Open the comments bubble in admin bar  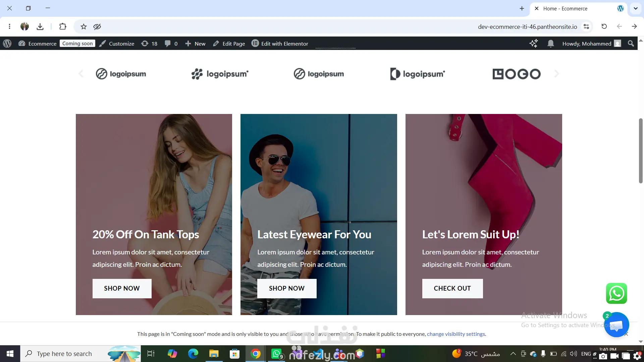point(171,44)
